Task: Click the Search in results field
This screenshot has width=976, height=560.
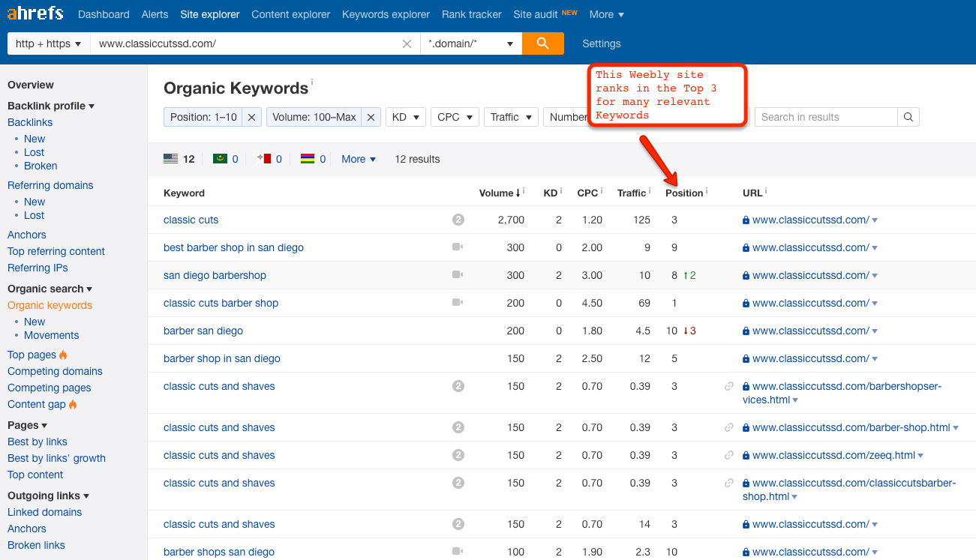Action: [826, 117]
